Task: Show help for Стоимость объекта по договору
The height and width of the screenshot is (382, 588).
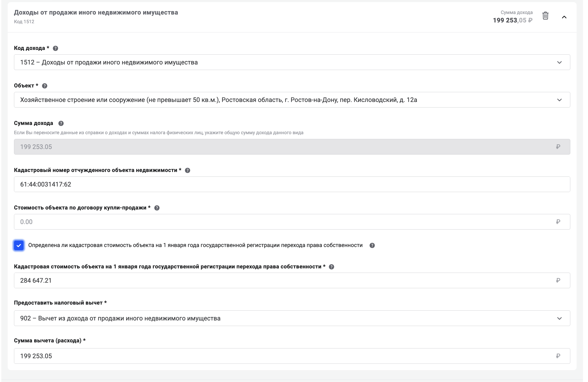Action: click(157, 208)
